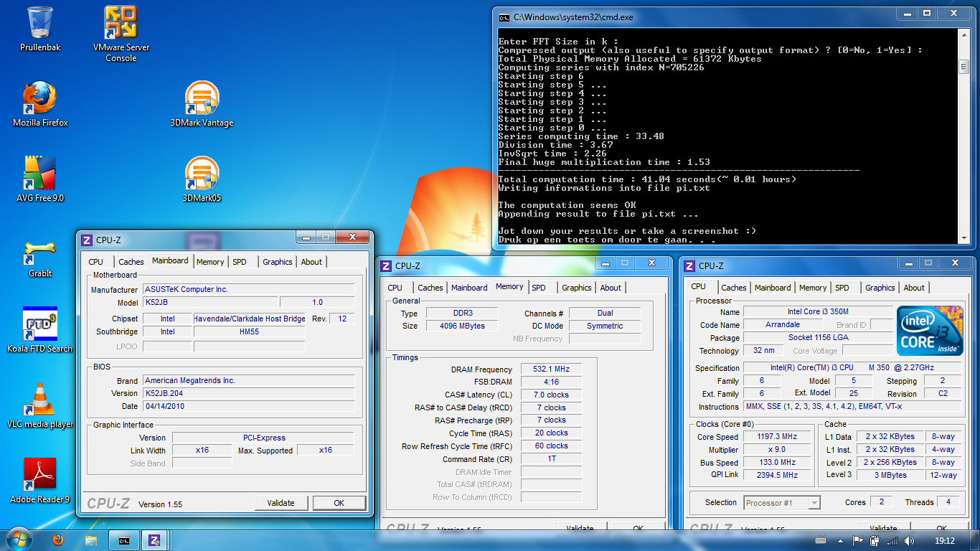
Task: Click the 4096 MBytes memory size field
Action: 462,326
